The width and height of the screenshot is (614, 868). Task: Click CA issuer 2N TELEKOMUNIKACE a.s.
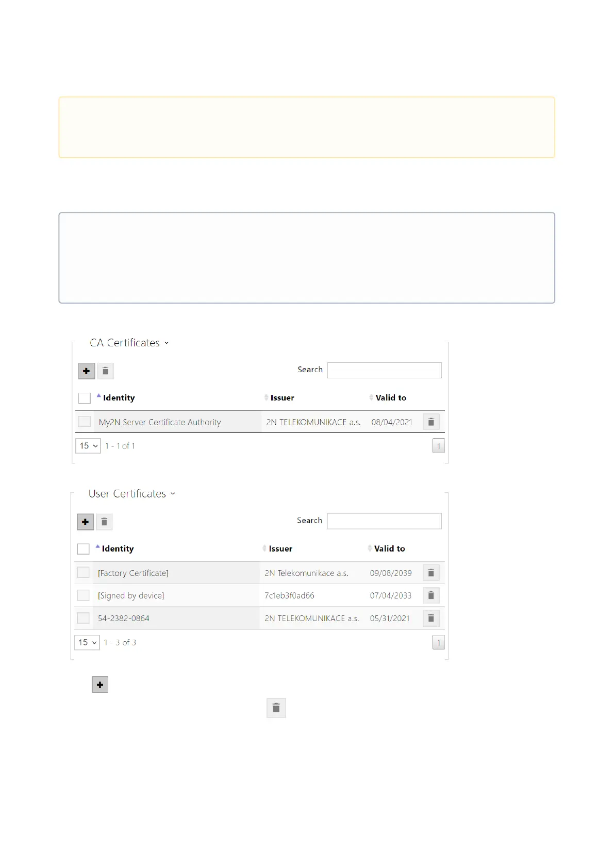pyautogui.click(x=313, y=422)
